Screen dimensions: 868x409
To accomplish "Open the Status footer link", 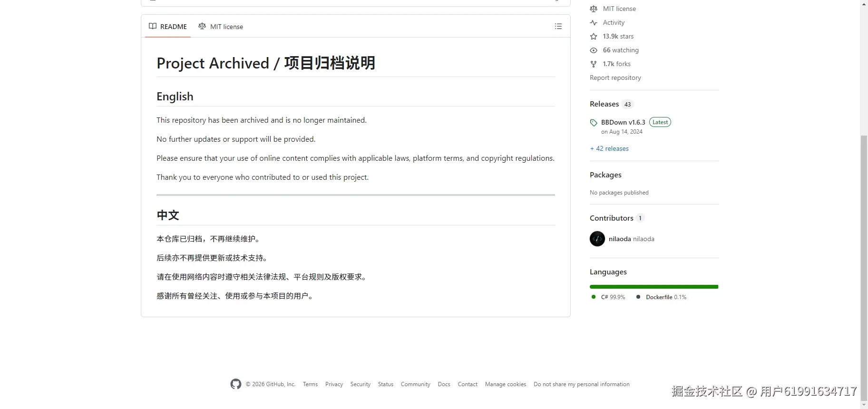I will pos(386,384).
